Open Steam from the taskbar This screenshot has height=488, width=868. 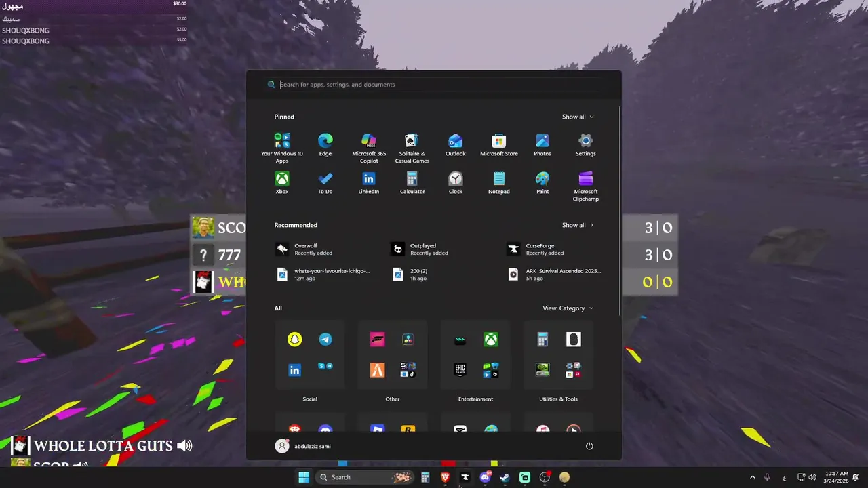(x=505, y=477)
